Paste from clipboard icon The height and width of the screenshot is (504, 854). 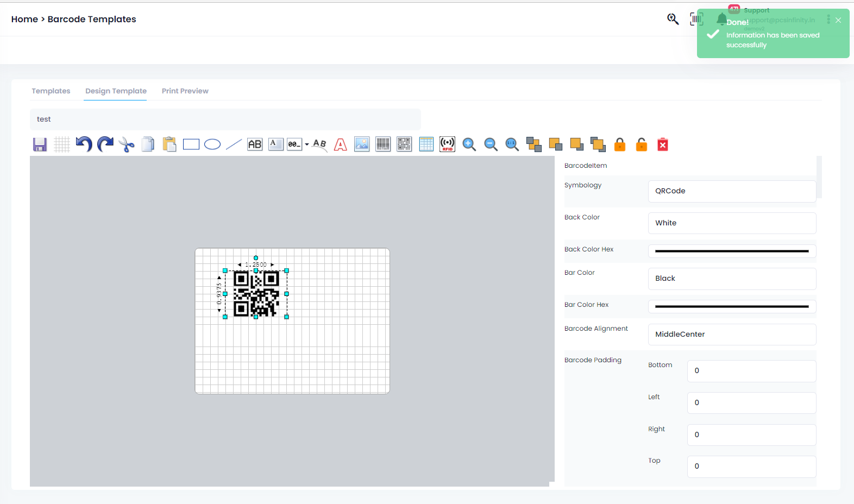(x=169, y=144)
